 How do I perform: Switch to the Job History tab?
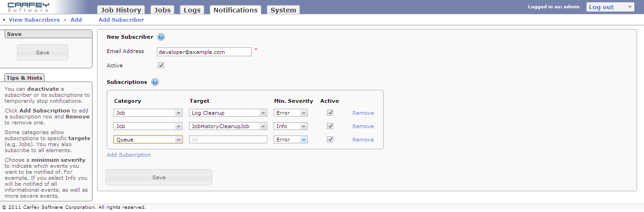[121, 10]
